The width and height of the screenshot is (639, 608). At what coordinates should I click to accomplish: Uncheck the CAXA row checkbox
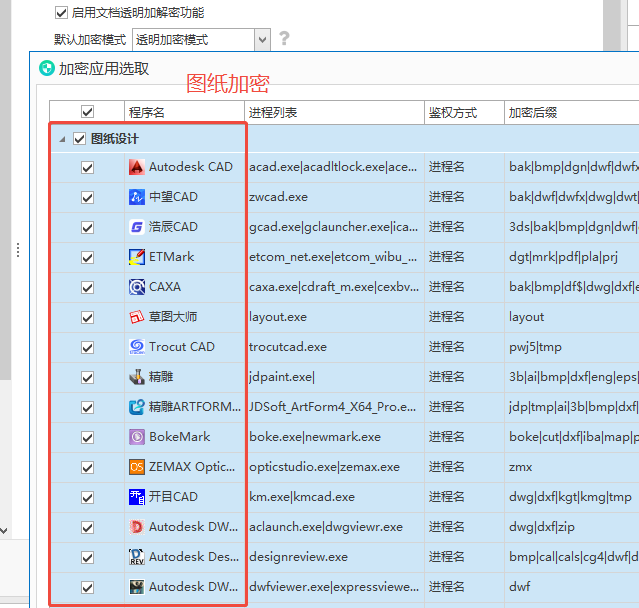87,288
